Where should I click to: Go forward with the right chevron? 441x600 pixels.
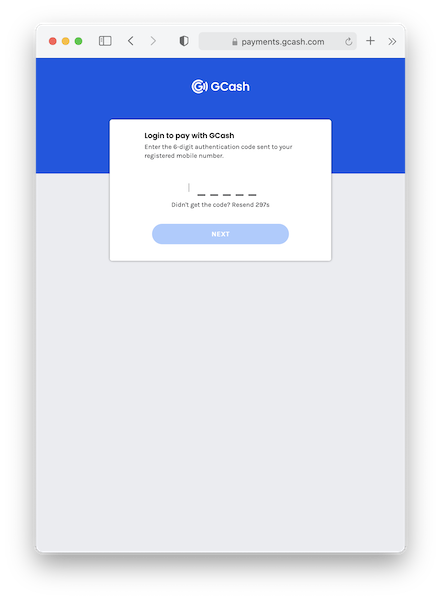tap(153, 41)
